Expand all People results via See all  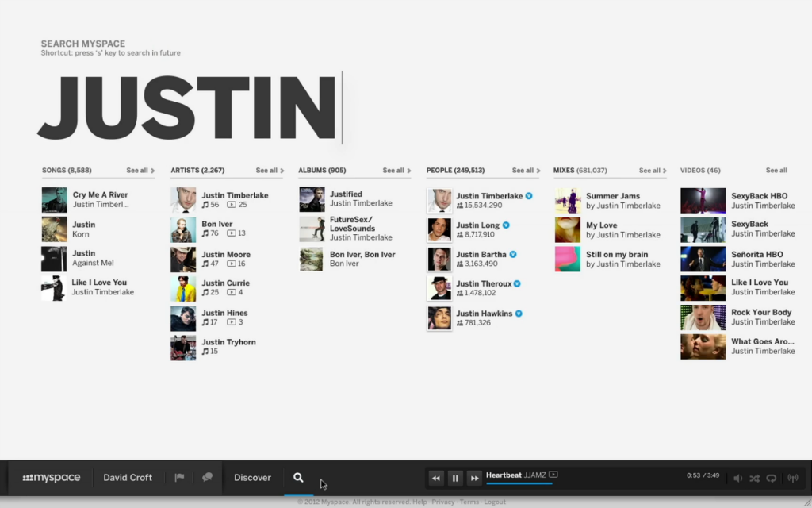527,170
